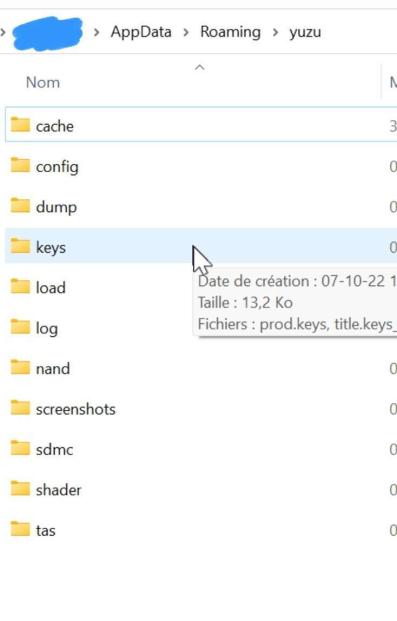The height and width of the screenshot is (621, 397).
Task: Click the dump folder icon
Action: tap(20, 206)
